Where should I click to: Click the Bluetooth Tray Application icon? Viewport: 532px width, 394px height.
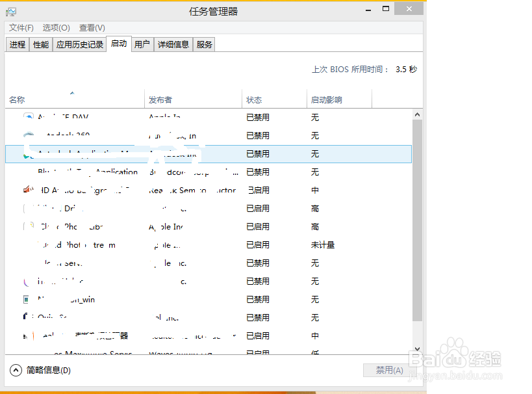tap(27, 172)
